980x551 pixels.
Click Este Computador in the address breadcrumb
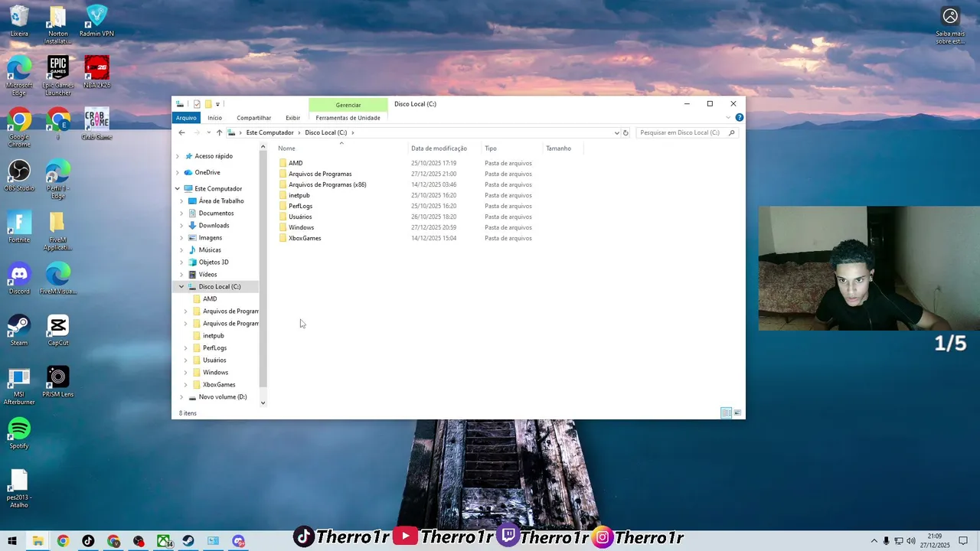coord(269,132)
